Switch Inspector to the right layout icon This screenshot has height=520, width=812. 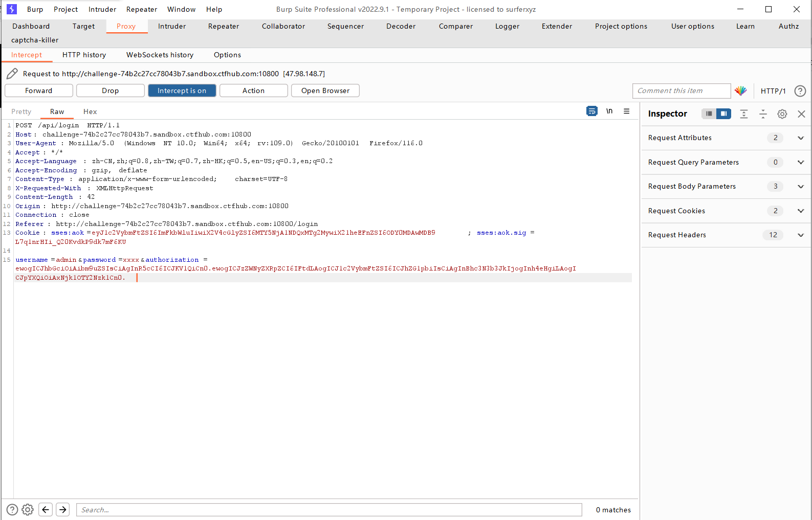(723, 114)
